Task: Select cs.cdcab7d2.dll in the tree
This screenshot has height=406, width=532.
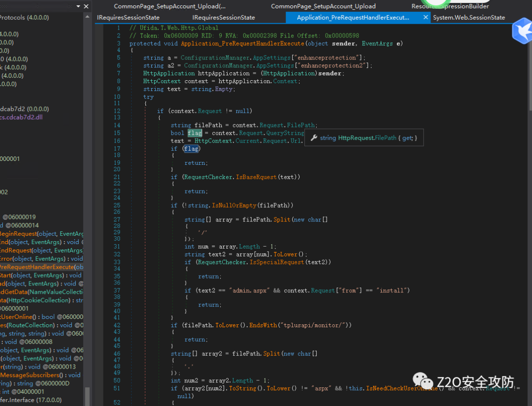Action: pos(21,117)
